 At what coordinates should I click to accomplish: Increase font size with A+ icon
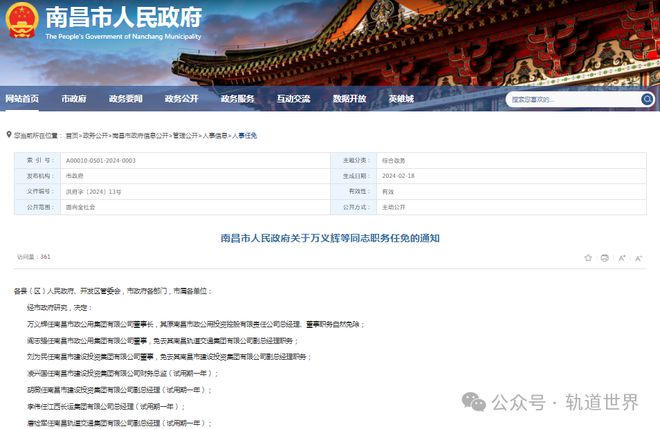point(622,258)
